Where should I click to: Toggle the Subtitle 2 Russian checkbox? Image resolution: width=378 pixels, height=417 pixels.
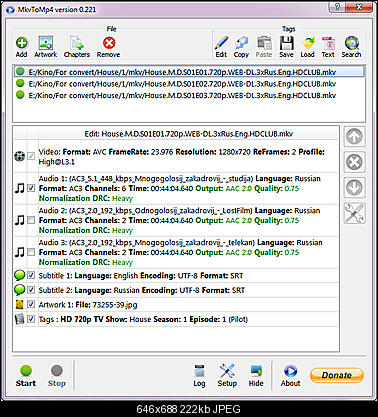(31, 290)
